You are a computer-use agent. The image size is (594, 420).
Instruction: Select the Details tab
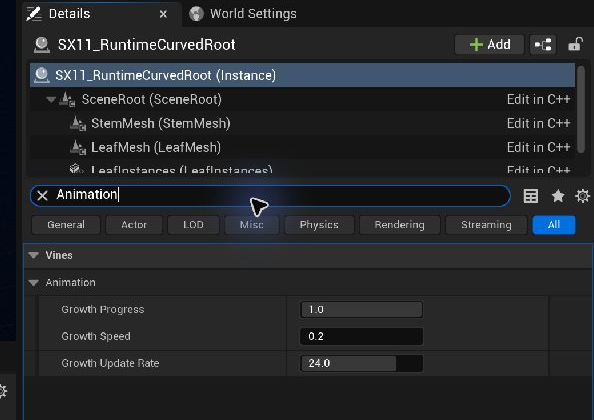click(x=100, y=14)
